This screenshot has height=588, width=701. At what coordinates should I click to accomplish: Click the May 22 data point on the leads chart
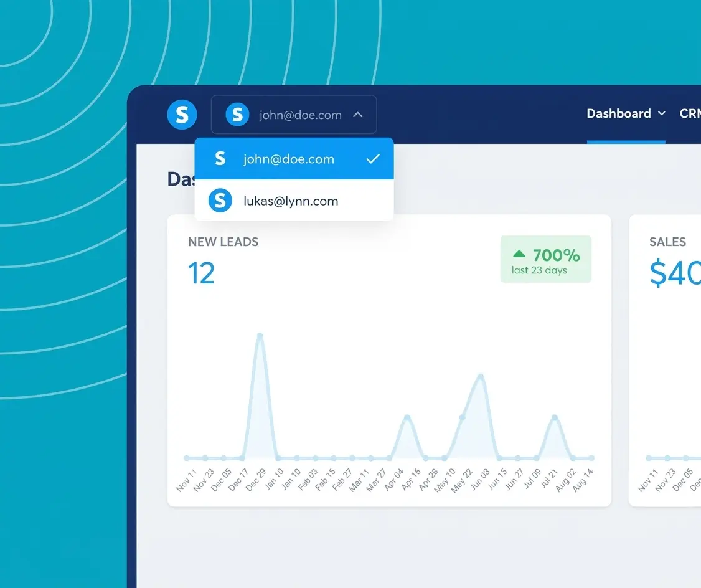click(463, 417)
